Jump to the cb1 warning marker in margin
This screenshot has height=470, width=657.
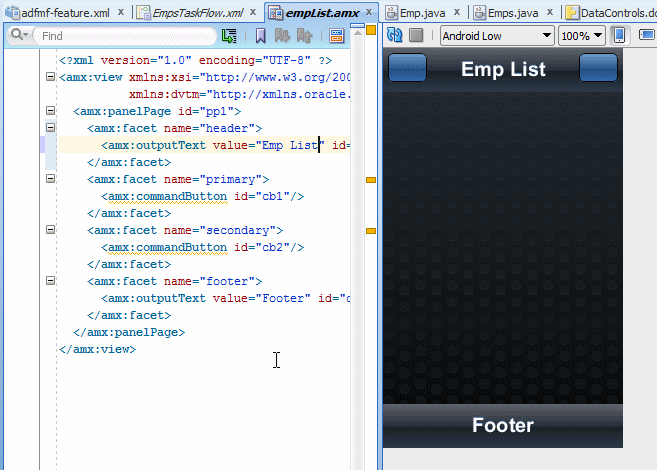[x=371, y=180]
